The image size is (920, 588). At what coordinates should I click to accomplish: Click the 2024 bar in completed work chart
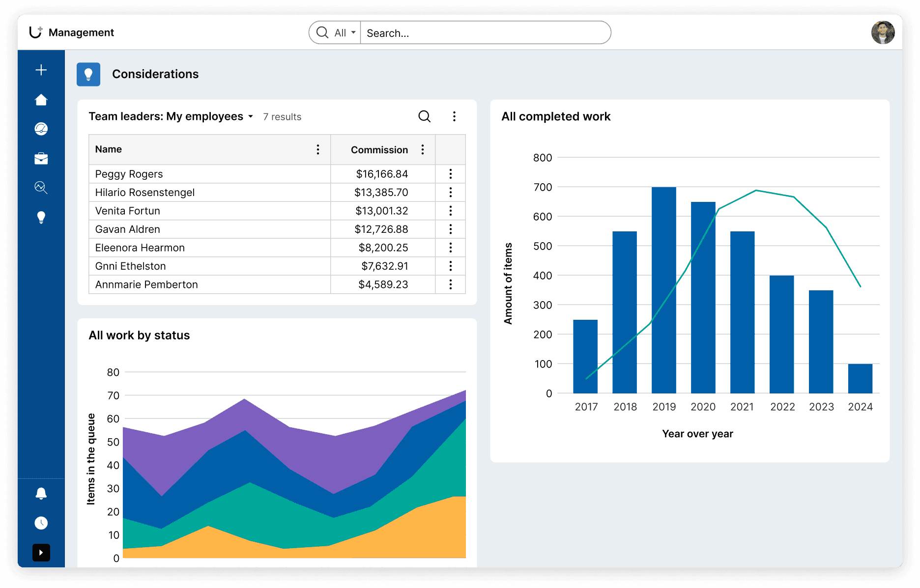pos(860,378)
